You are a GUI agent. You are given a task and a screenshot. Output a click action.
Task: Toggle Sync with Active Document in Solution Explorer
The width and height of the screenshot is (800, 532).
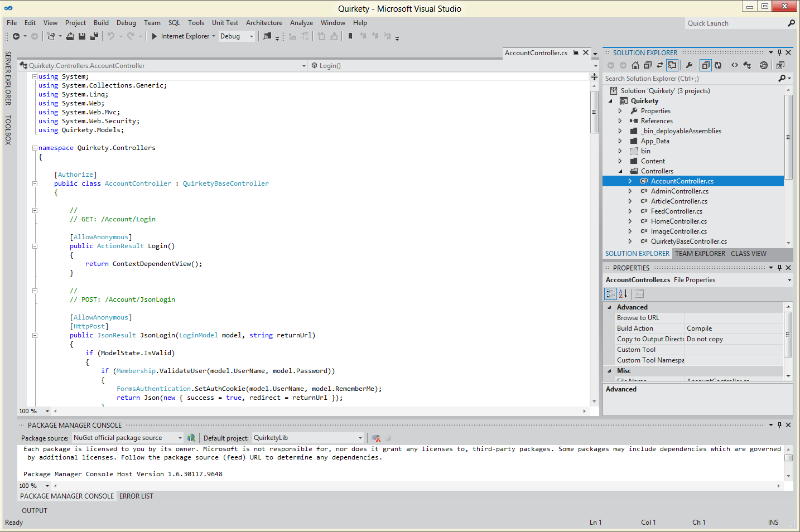click(x=660, y=65)
